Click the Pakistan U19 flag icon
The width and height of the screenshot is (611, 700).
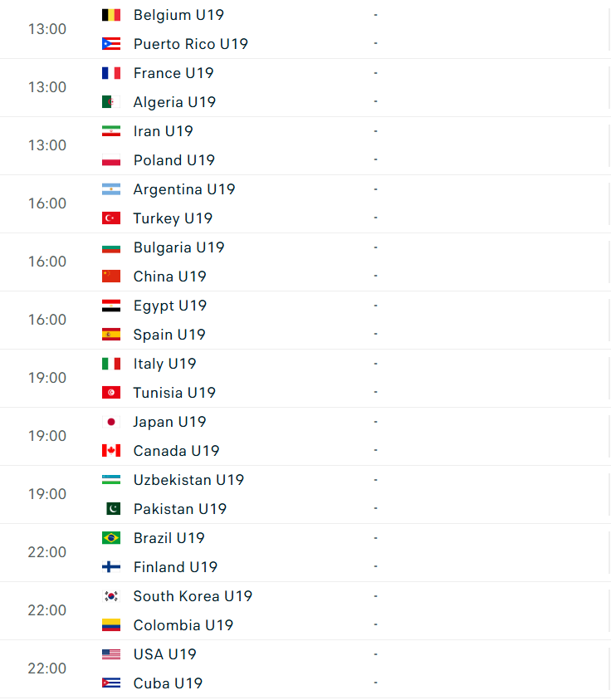pyautogui.click(x=111, y=508)
